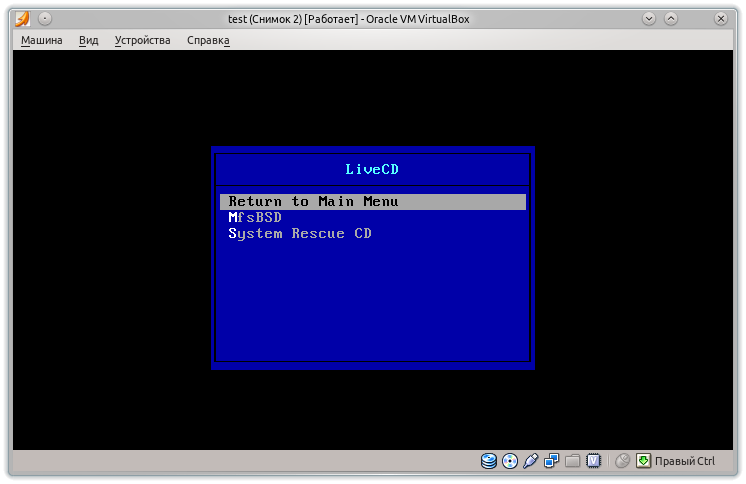
Task: Click the keyboard capture arrow icon
Action: tap(643, 461)
